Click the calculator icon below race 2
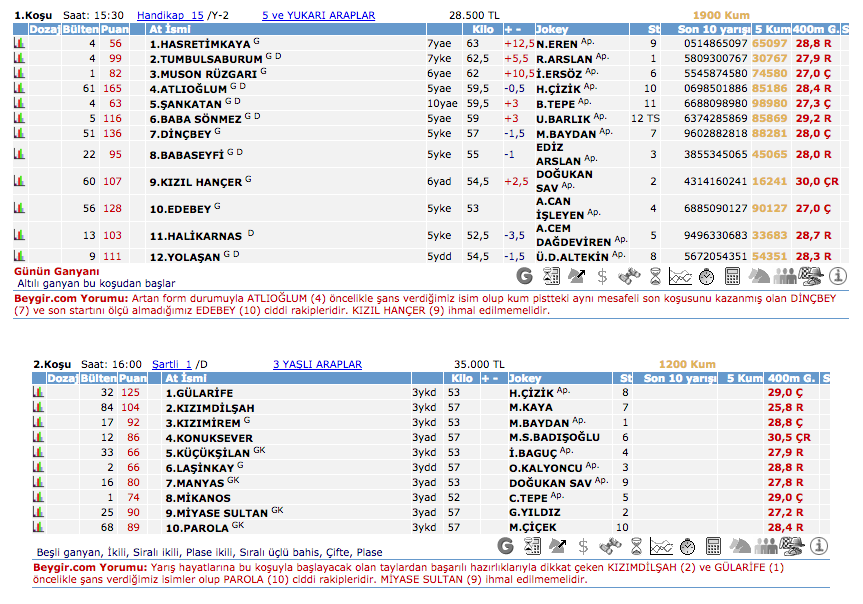Screen dimensions: 863x604 tap(714, 546)
